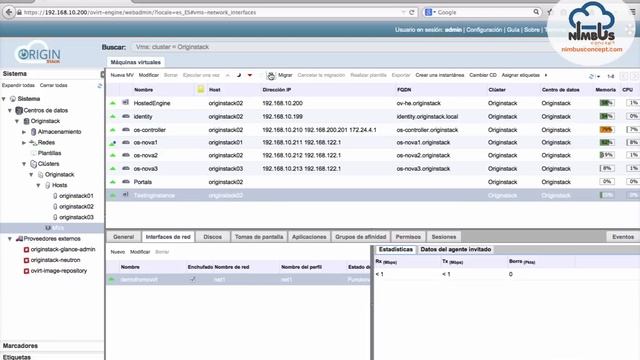This screenshot has height=360, width=640.
Task: Click the network interface up status icon
Action: [111, 280]
